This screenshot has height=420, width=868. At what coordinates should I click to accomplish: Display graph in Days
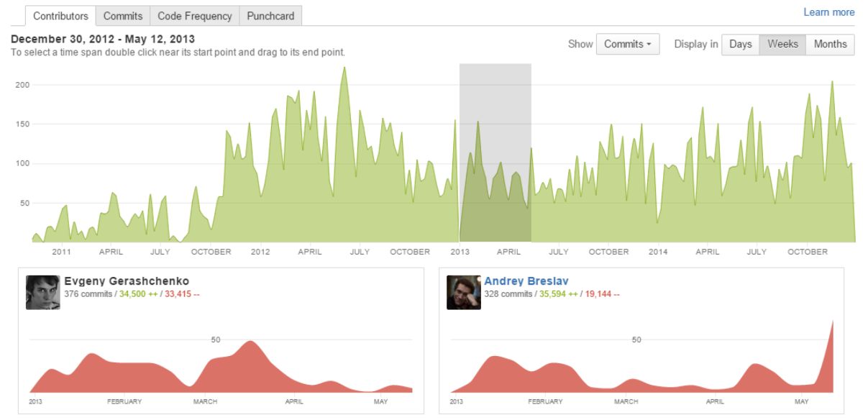tap(740, 44)
